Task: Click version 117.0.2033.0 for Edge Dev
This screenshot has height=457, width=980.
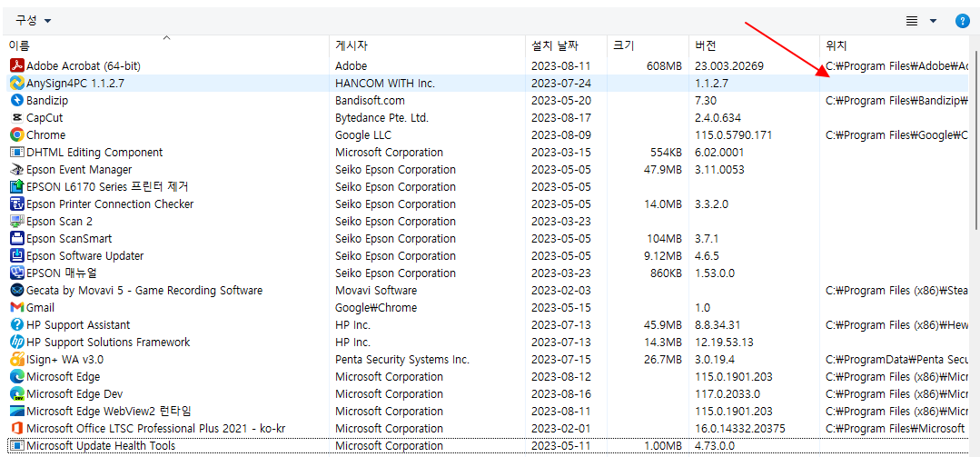Action: (x=728, y=394)
